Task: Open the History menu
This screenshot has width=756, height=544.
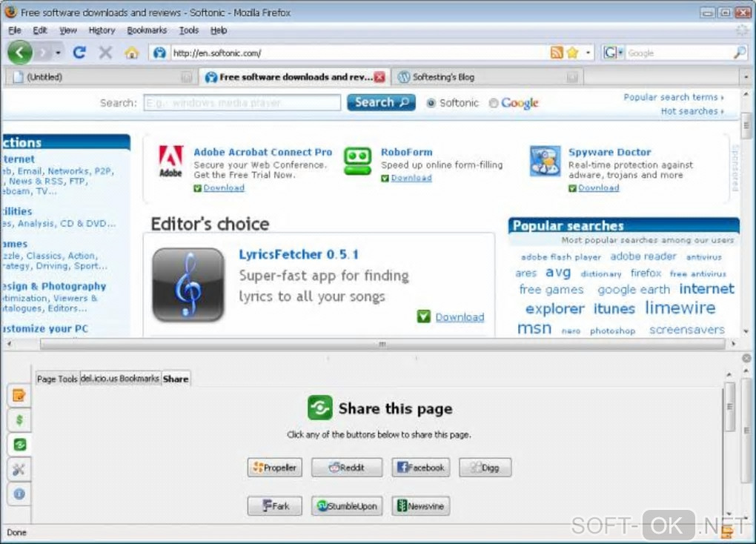Action: click(102, 30)
